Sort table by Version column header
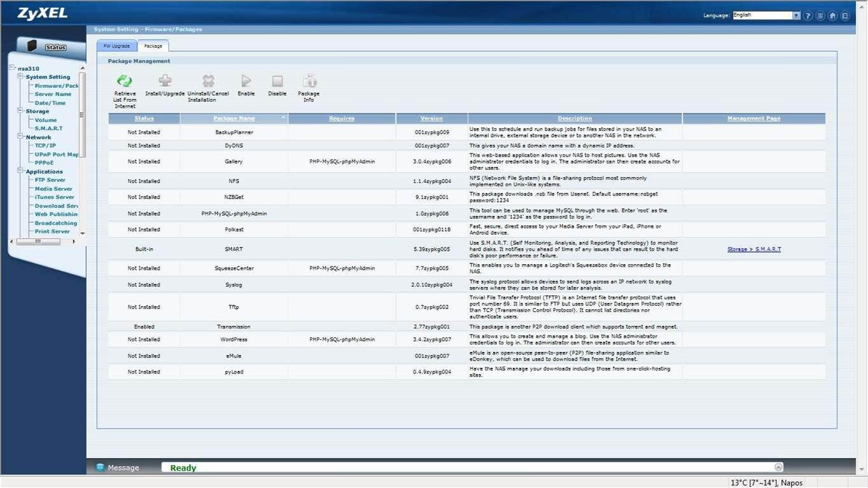This screenshot has width=868, height=488. 431,118
